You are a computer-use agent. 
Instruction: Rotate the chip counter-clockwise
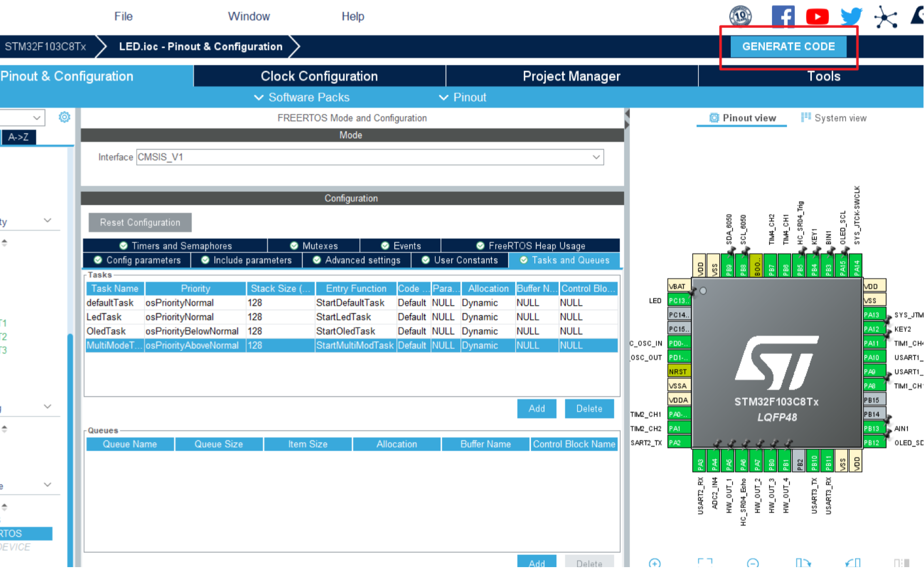[853, 563]
